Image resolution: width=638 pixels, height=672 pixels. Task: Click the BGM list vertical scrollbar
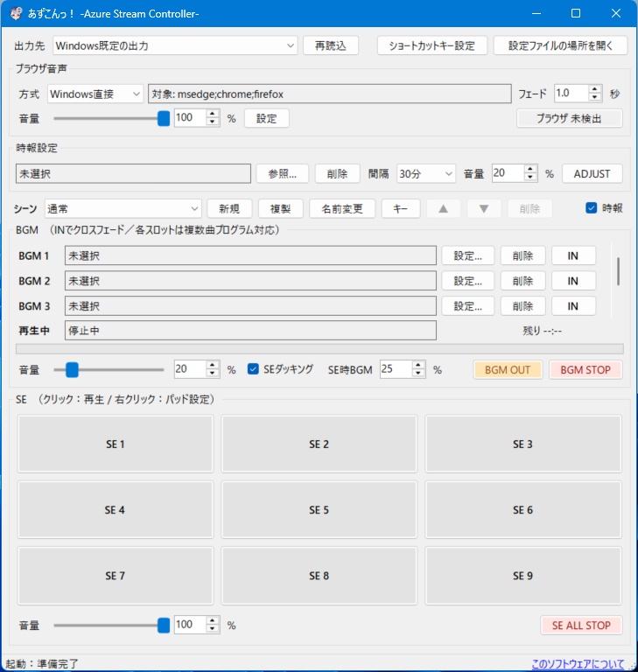pos(618,271)
